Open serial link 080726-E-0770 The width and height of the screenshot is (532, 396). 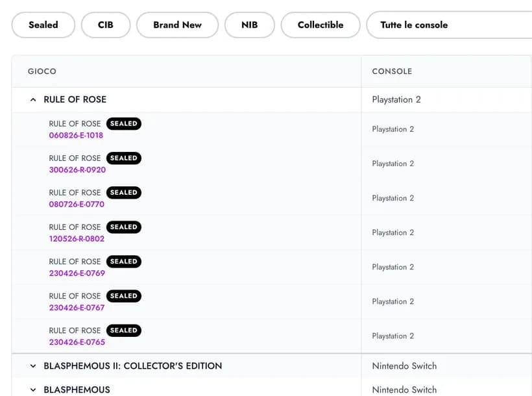pyautogui.click(x=77, y=204)
